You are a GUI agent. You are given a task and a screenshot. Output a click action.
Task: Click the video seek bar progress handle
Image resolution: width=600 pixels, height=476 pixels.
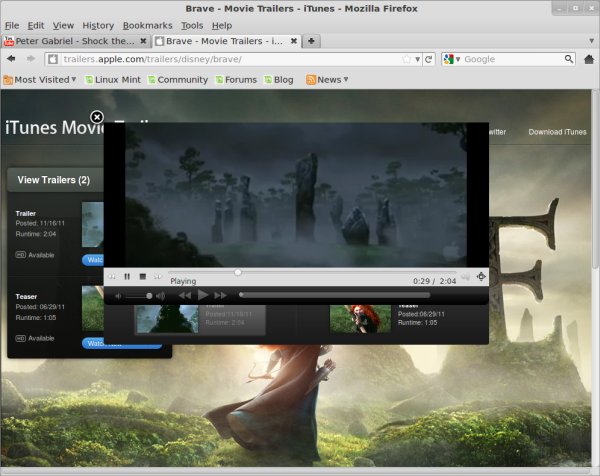238,272
